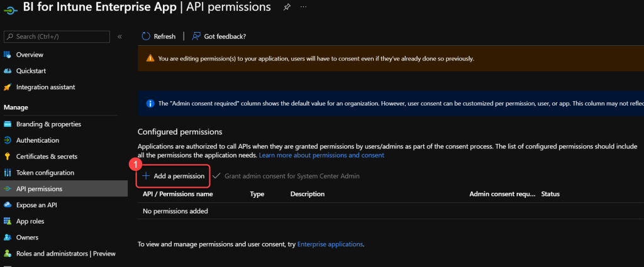
Task: Go to Owners in sidebar
Action: pos(27,237)
